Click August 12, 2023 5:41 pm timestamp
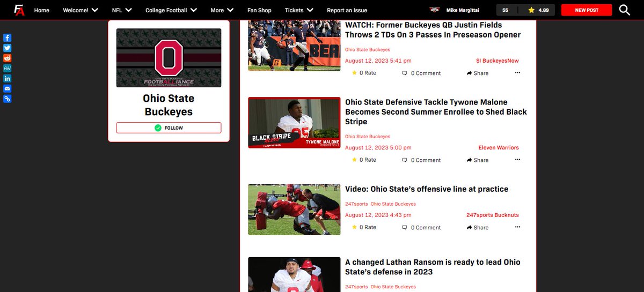 pos(378,61)
